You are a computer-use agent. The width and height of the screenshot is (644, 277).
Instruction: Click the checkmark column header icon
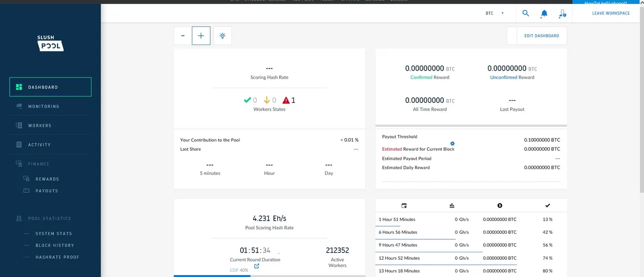547,205
